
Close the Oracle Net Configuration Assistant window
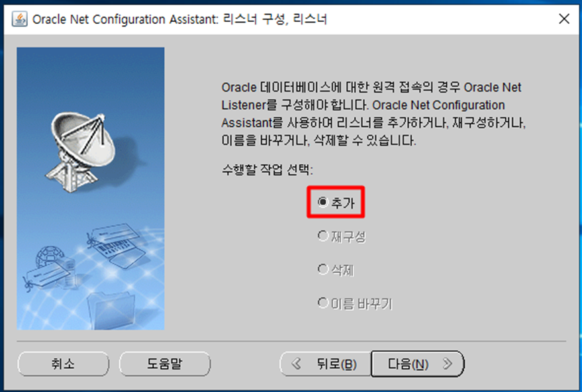coord(564,19)
